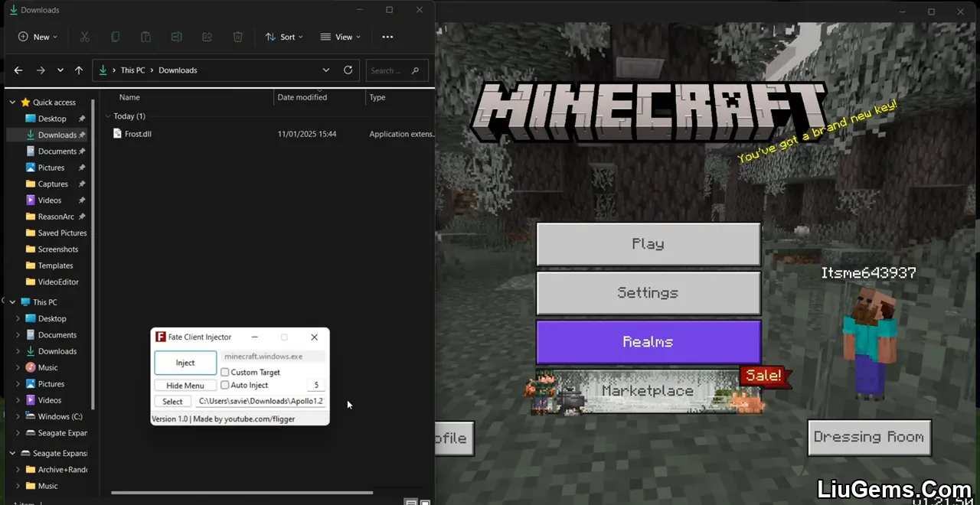Click the Rename icon in Explorer toolbar
The width and height of the screenshot is (980, 505).
pos(176,37)
